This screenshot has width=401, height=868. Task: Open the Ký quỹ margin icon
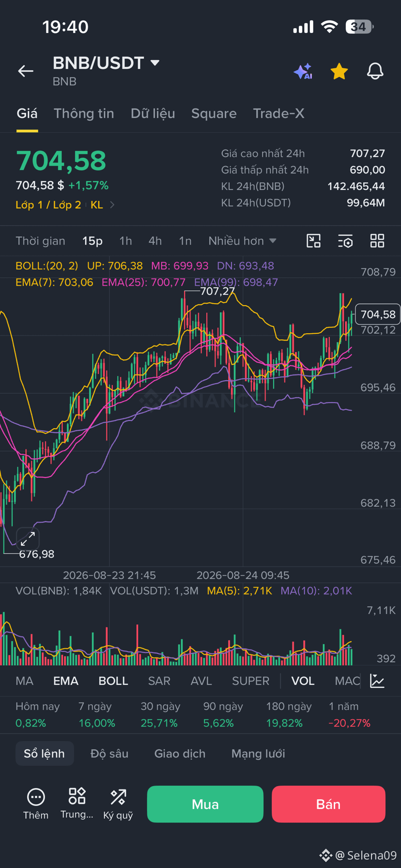(x=118, y=804)
